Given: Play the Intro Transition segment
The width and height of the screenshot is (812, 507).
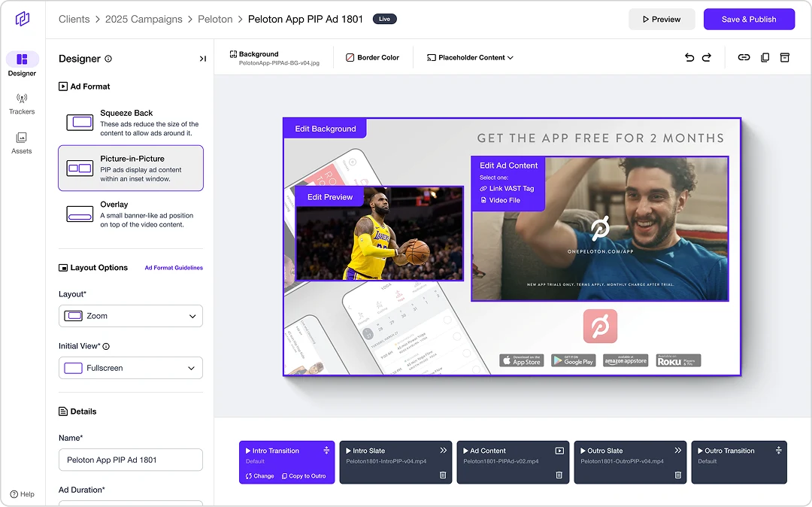Looking at the screenshot, I should 248,451.
